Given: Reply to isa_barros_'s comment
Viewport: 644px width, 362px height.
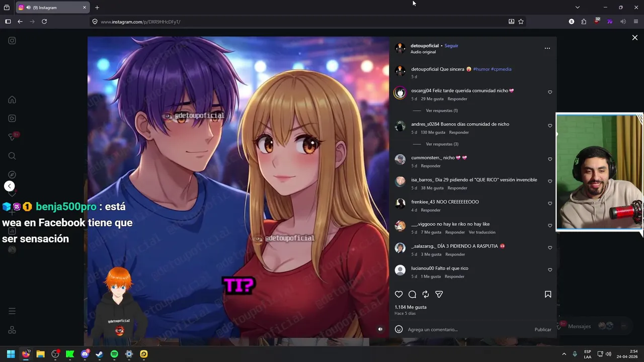Looking at the screenshot, I should pos(457,188).
